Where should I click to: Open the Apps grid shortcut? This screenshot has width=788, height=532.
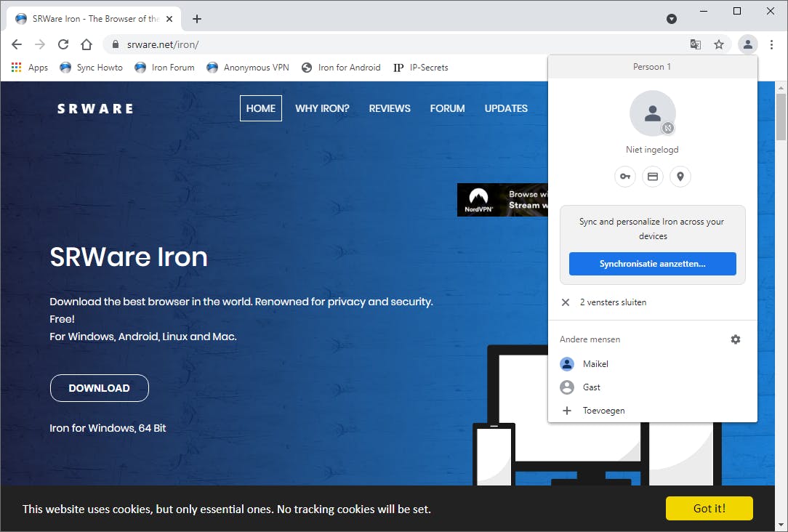(x=30, y=68)
